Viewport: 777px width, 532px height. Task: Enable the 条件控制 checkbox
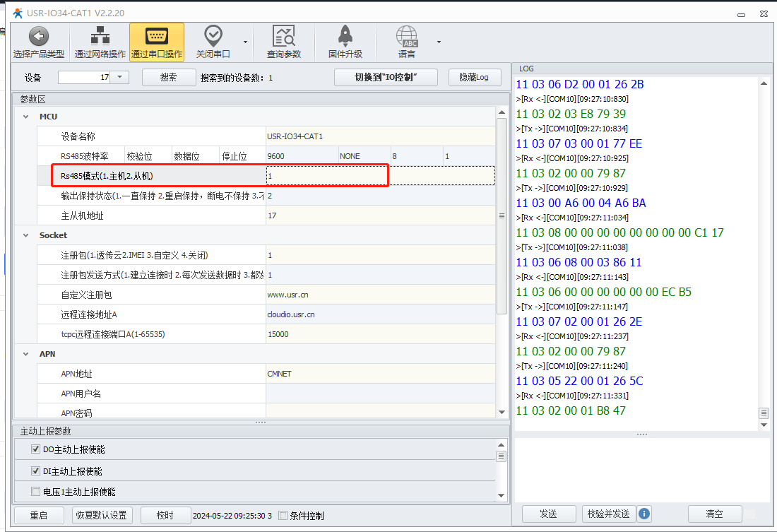coord(283,516)
